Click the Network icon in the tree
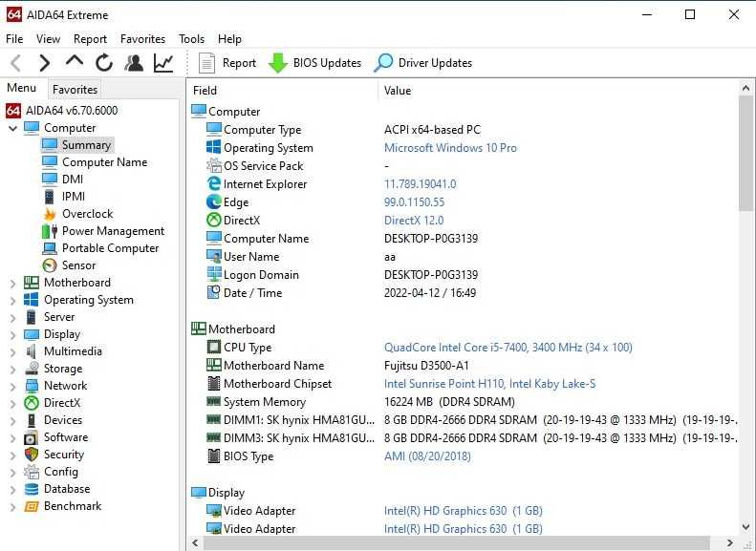 (32, 386)
